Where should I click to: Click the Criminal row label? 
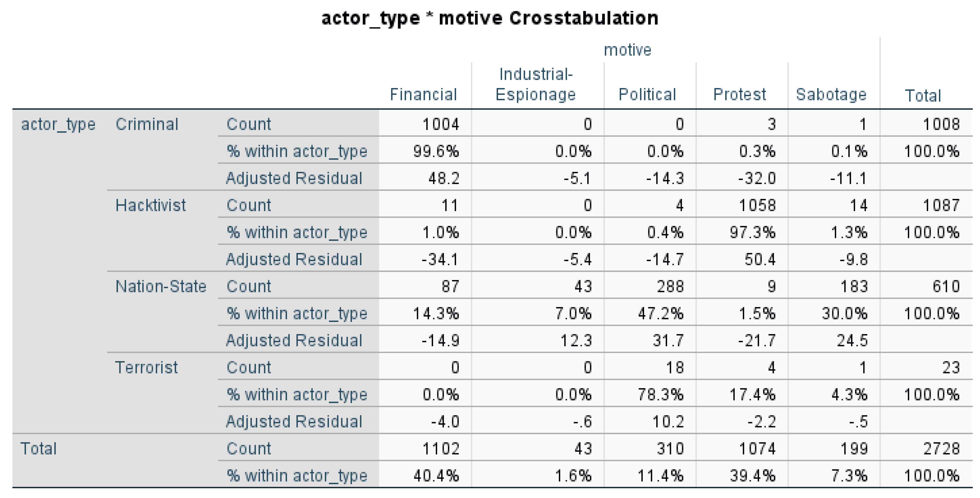147,124
